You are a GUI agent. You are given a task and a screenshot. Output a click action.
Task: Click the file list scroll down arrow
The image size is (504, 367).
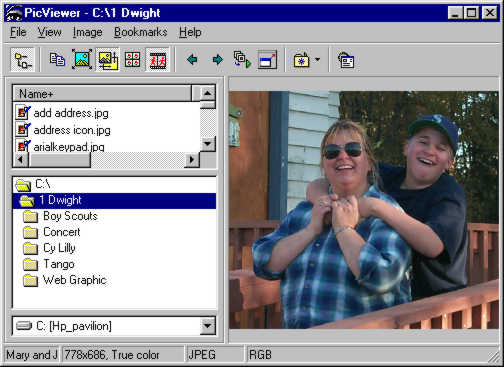click(208, 144)
